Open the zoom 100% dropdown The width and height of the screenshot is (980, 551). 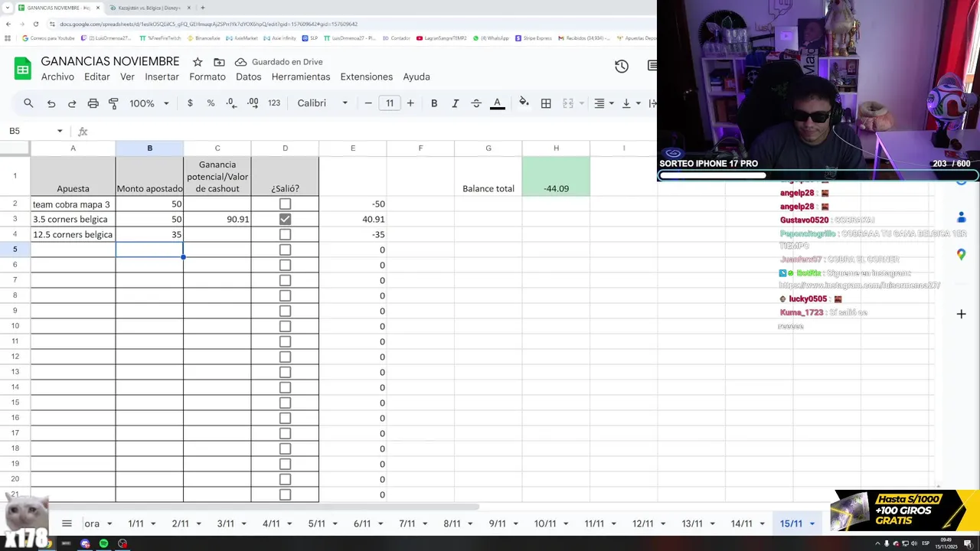[149, 103]
